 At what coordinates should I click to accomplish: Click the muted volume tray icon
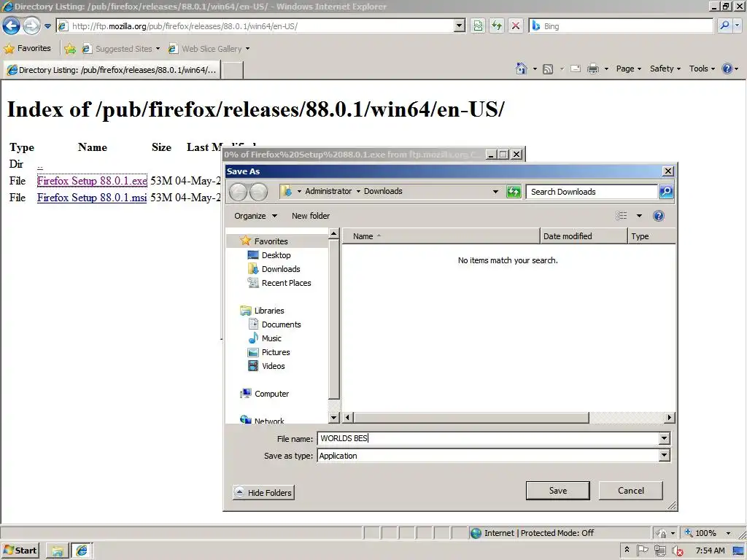pos(677,551)
